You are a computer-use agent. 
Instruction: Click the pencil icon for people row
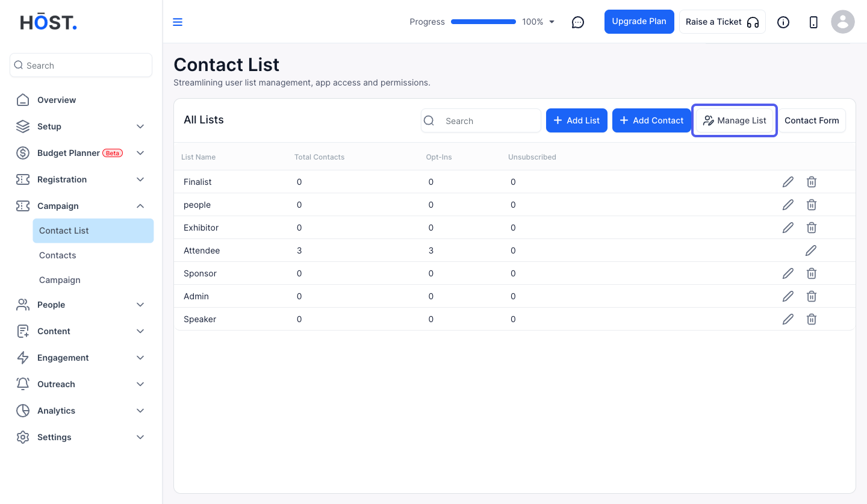point(788,205)
